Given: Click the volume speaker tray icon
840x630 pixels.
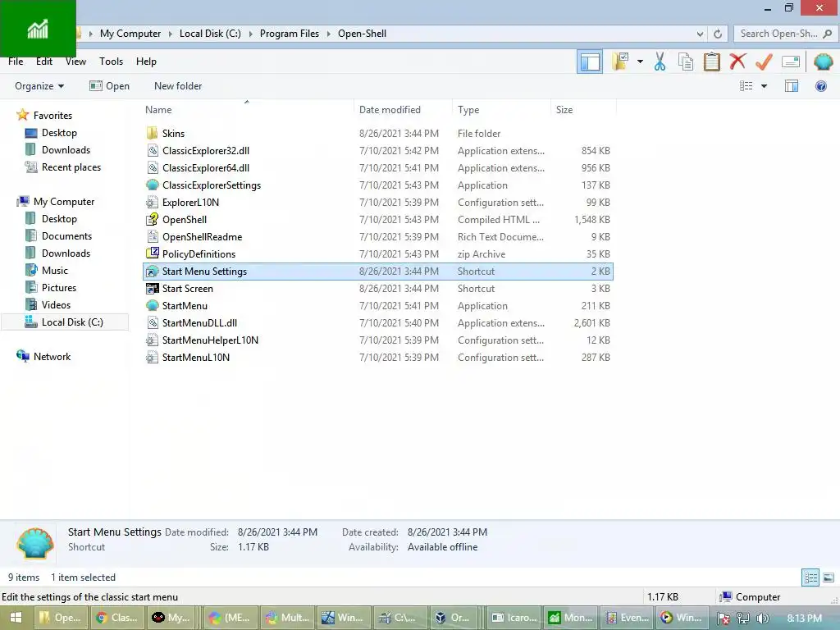Looking at the screenshot, I should (x=763, y=619).
